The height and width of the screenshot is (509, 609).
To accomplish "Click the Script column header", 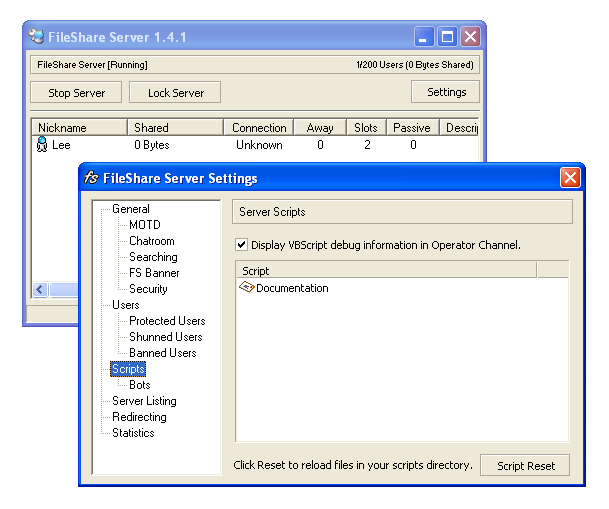I will pyautogui.click(x=386, y=271).
